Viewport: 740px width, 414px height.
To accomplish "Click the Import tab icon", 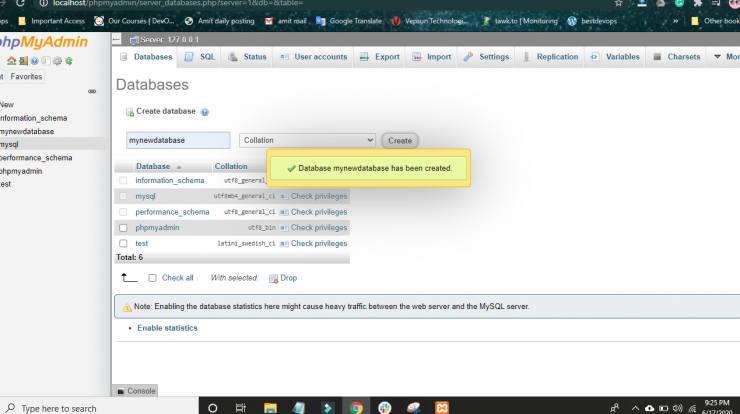I will point(417,57).
